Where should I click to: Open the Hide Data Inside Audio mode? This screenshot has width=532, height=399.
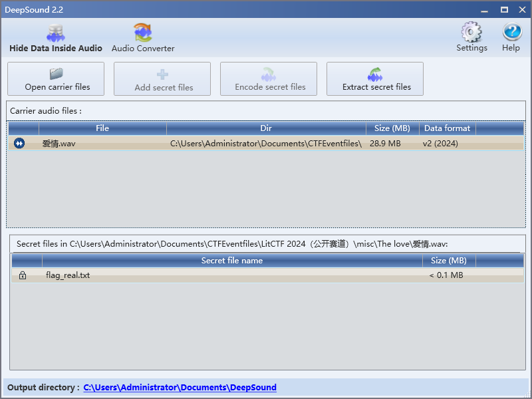(56, 38)
